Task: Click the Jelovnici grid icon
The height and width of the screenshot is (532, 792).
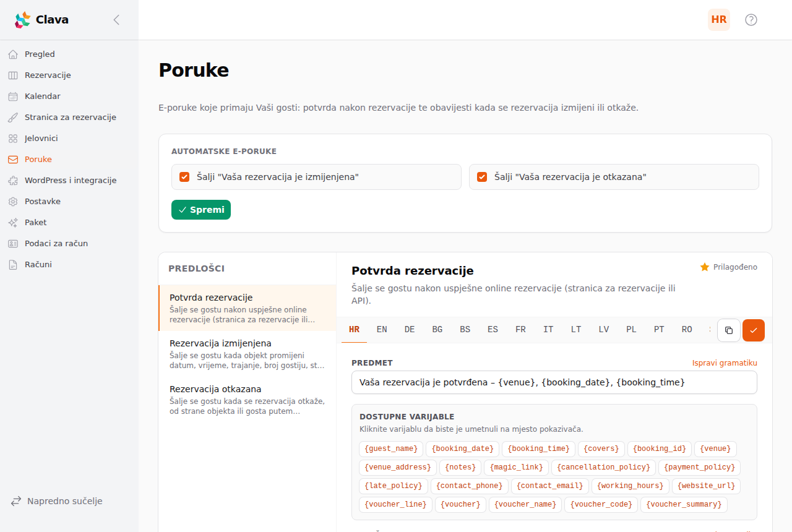Action: pos(13,139)
